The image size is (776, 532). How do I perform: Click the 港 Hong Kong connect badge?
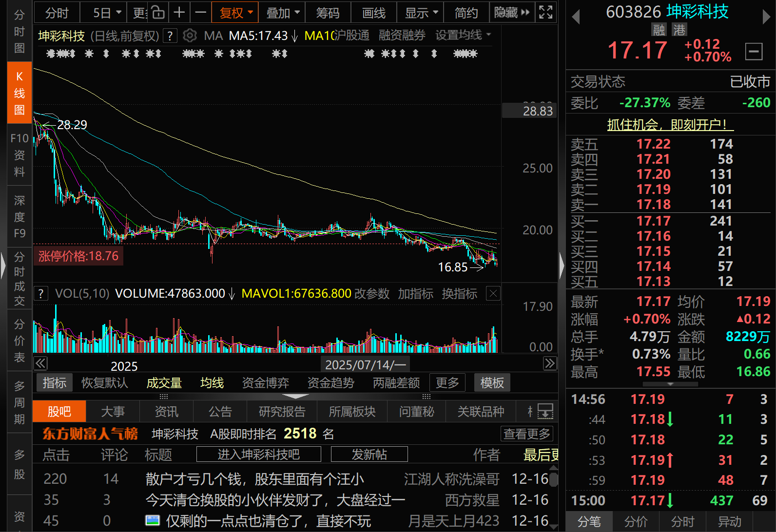[x=679, y=30]
